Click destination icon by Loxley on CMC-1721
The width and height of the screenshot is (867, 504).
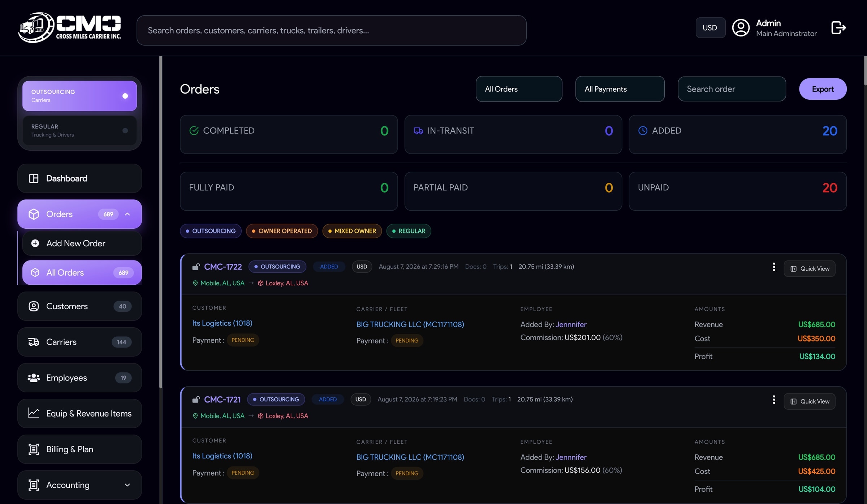click(260, 416)
